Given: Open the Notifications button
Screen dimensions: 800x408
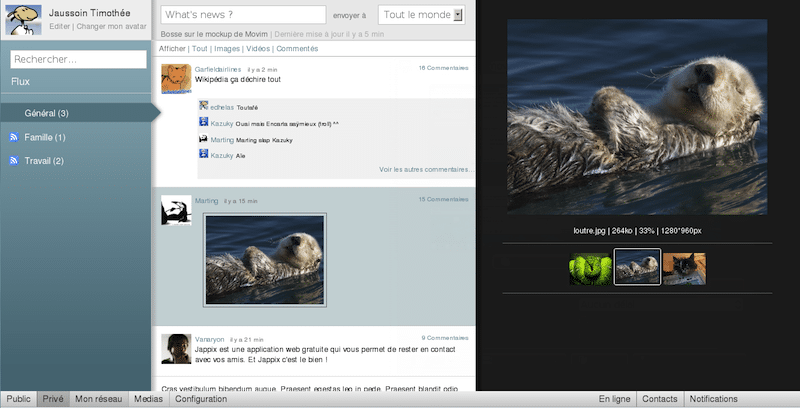Looking at the screenshot, I should pos(714,399).
